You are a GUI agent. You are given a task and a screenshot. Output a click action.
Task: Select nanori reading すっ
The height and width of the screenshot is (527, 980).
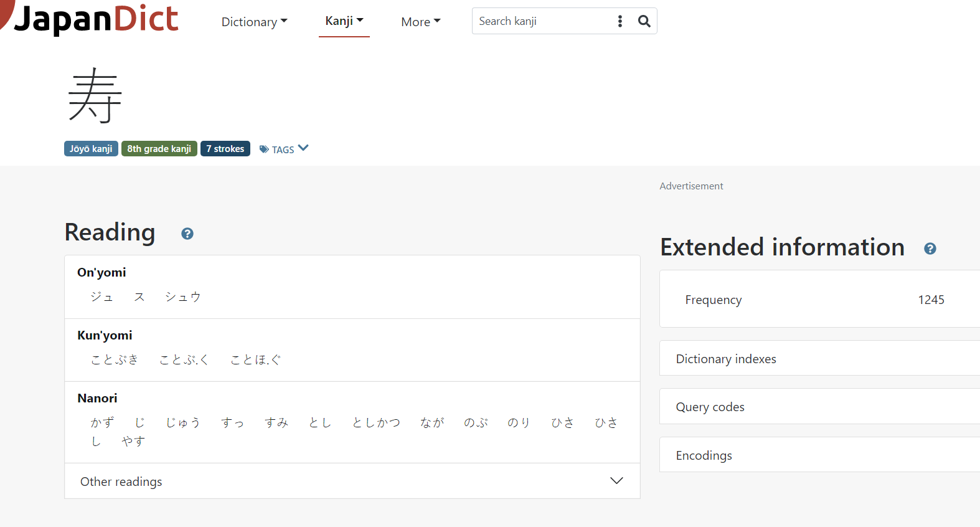[x=233, y=423]
